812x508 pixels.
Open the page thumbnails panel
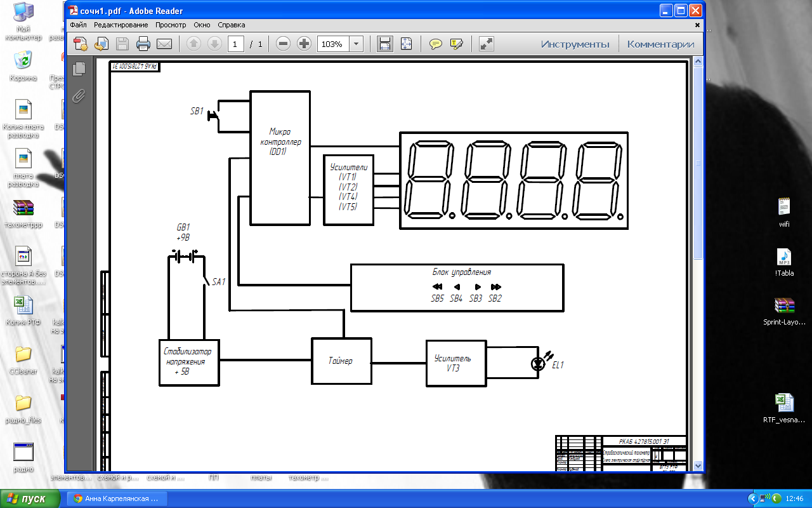click(x=79, y=69)
